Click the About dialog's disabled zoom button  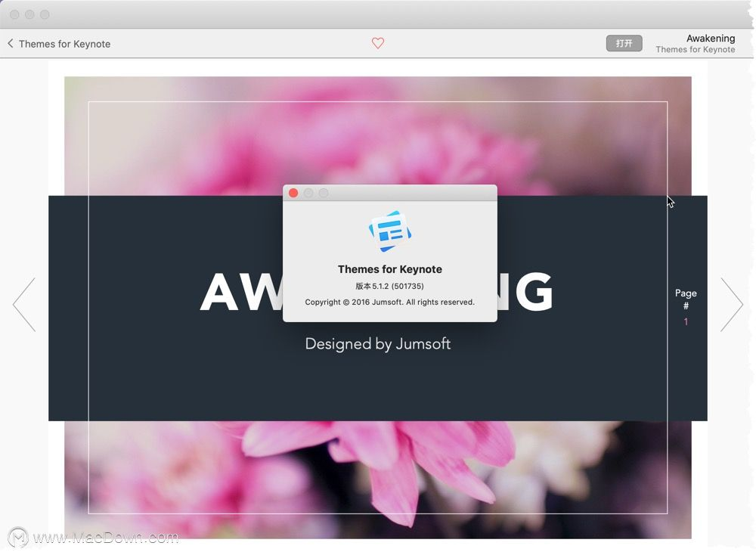pos(324,193)
